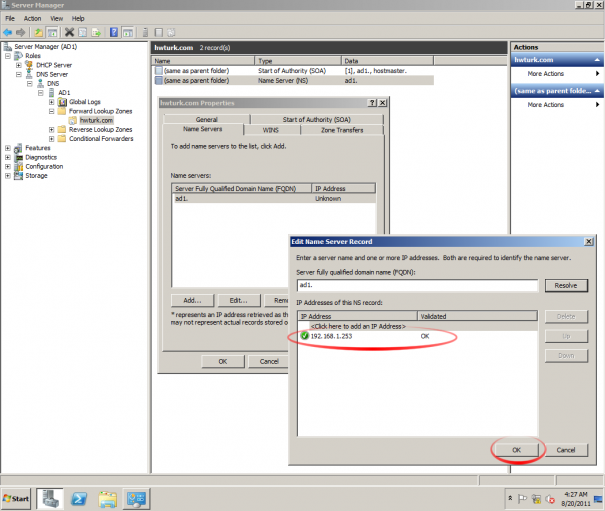Select the Start of Authority record icon

pyautogui.click(x=159, y=71)
